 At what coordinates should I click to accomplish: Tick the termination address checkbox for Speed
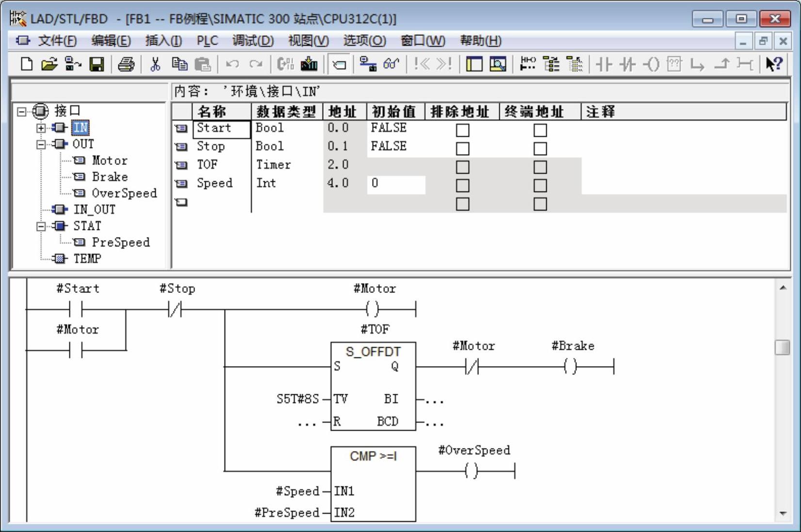coord(540,185)
